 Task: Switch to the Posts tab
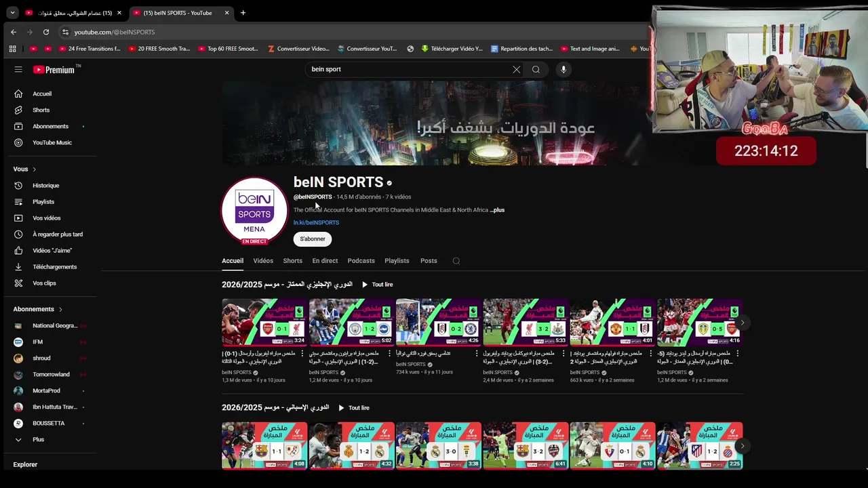pyautogui.click(x=429, y=261)
